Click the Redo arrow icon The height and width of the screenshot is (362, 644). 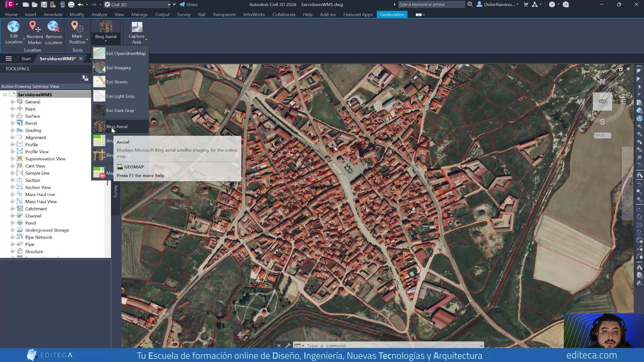point(94,4)
